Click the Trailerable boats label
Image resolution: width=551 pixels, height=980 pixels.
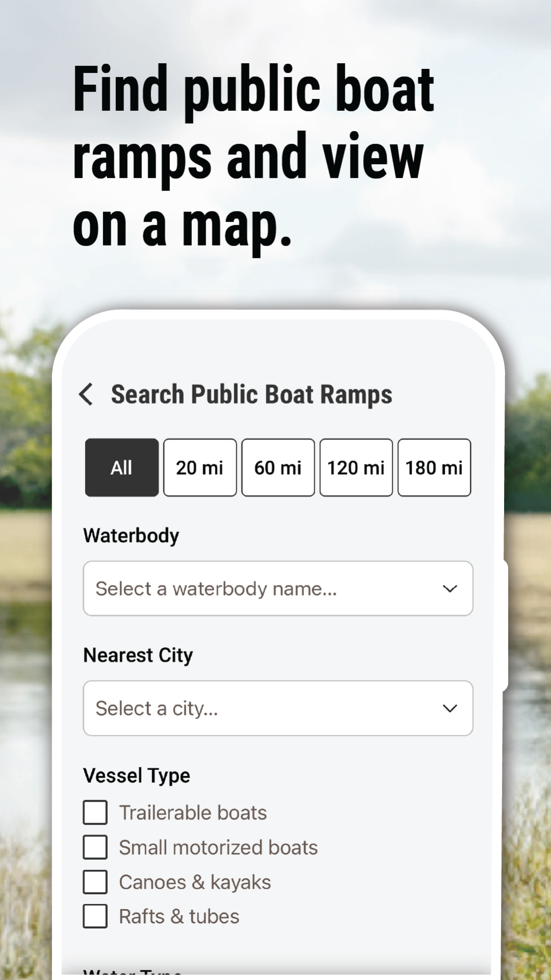(x=193, y=813)
